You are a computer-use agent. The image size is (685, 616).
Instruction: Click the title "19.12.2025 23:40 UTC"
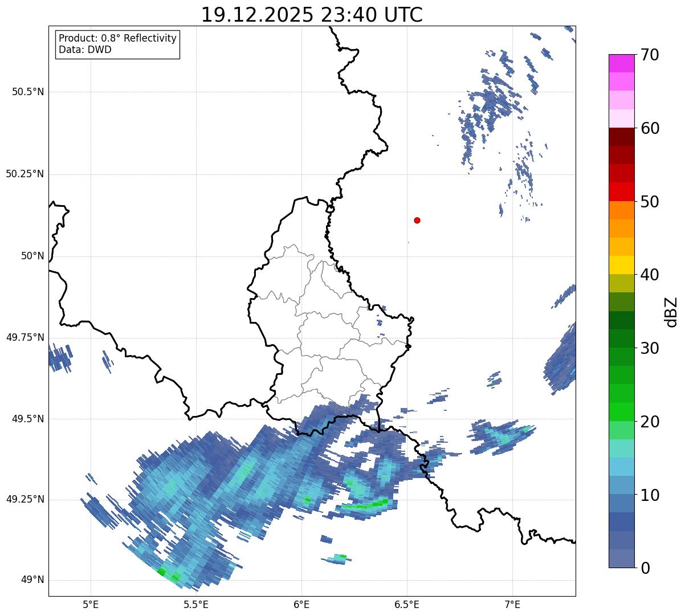click(312, 14)
